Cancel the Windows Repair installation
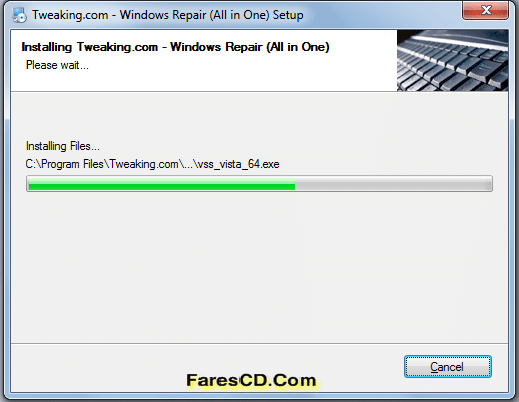 tap(448, 367)
